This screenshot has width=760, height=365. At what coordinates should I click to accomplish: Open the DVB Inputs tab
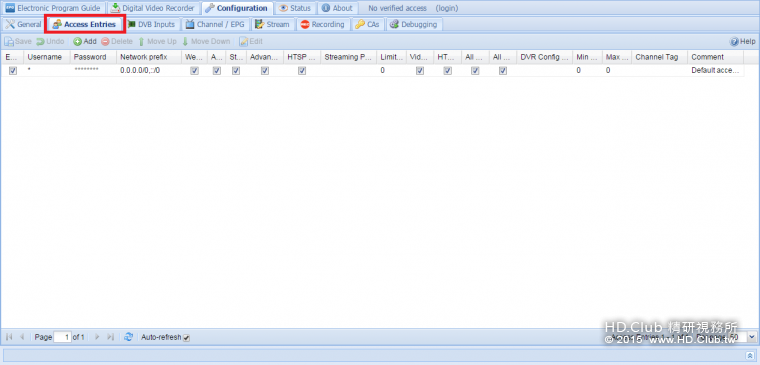[151, 24]
